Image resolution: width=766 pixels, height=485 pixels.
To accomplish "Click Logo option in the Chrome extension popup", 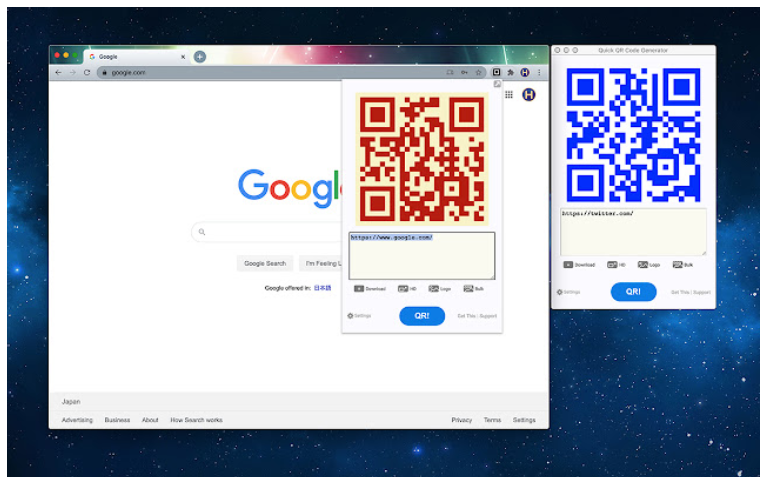I will 440,289.
